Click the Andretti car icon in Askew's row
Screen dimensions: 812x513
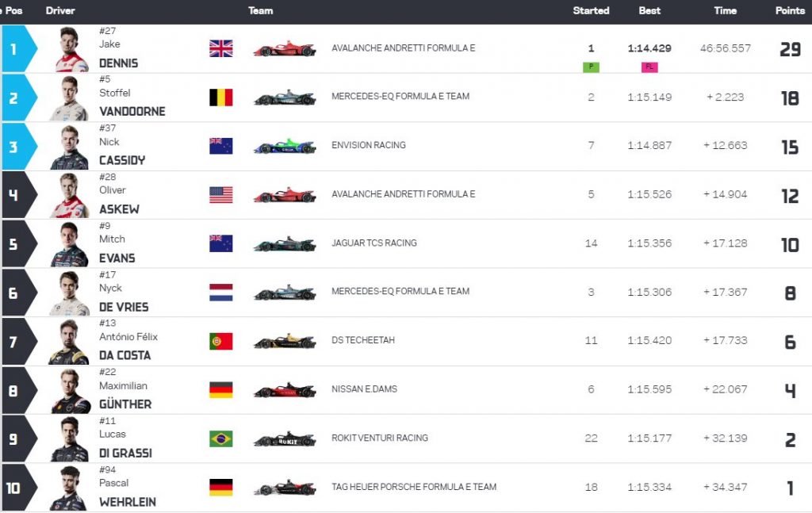285,195
